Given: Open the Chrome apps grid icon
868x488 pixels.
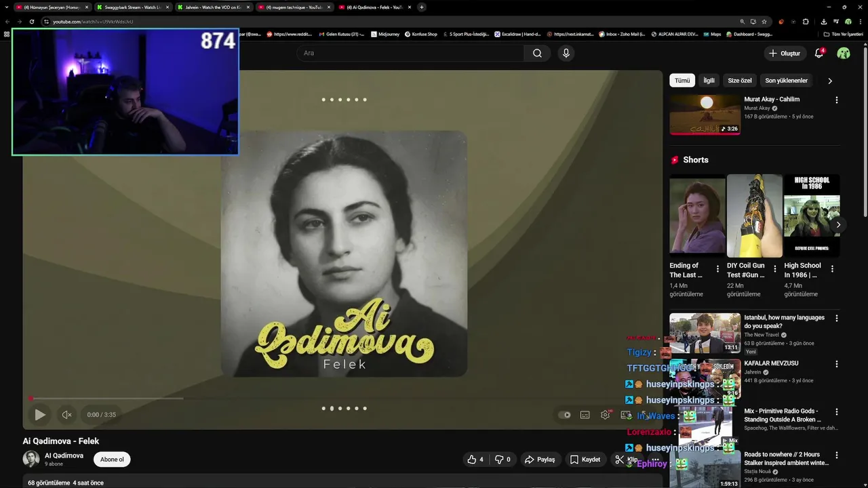Looking at the screenshot, I should (x=7, y=34).
